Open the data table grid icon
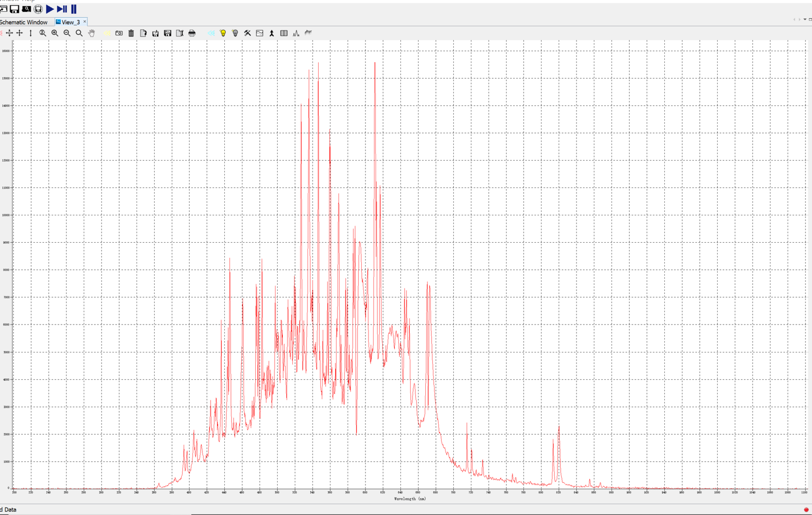 (284, 33)
